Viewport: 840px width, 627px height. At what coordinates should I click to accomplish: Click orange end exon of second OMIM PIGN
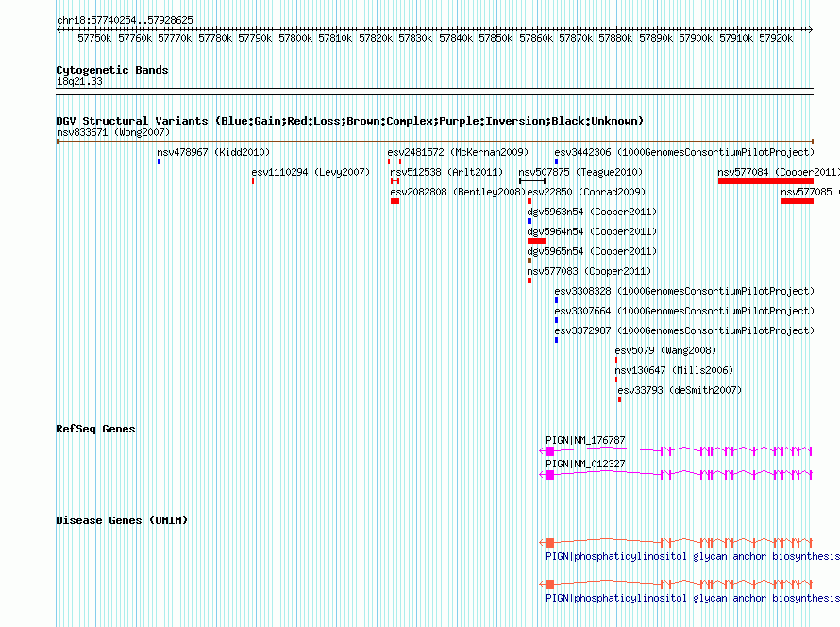pyautogui.click(x=549, y=585)
